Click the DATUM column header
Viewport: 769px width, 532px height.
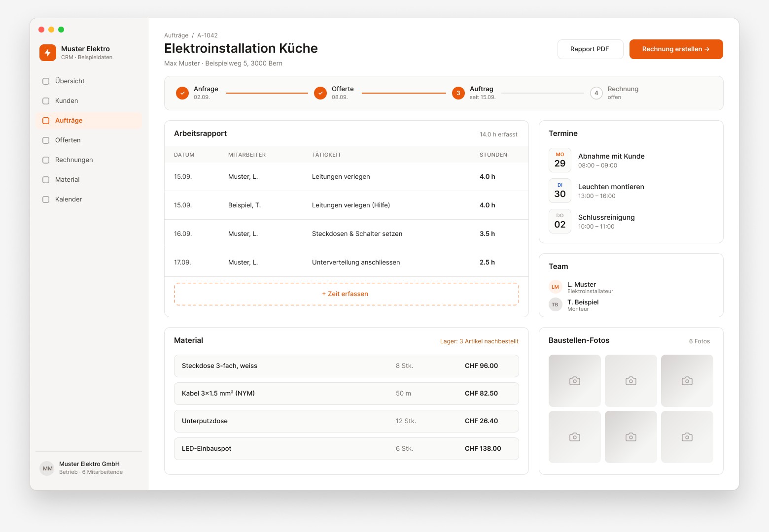(x=184, y=155)
